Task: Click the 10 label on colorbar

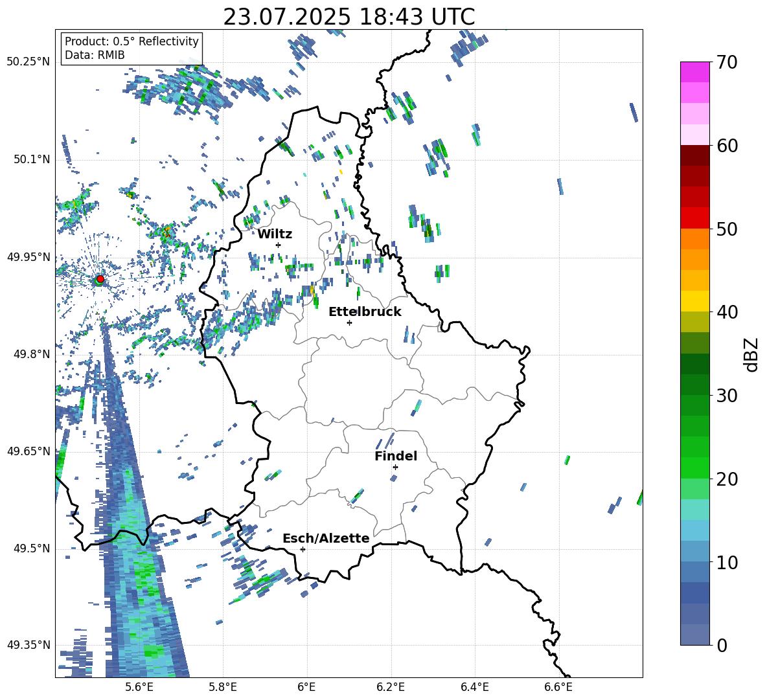Action: (727, 562)
